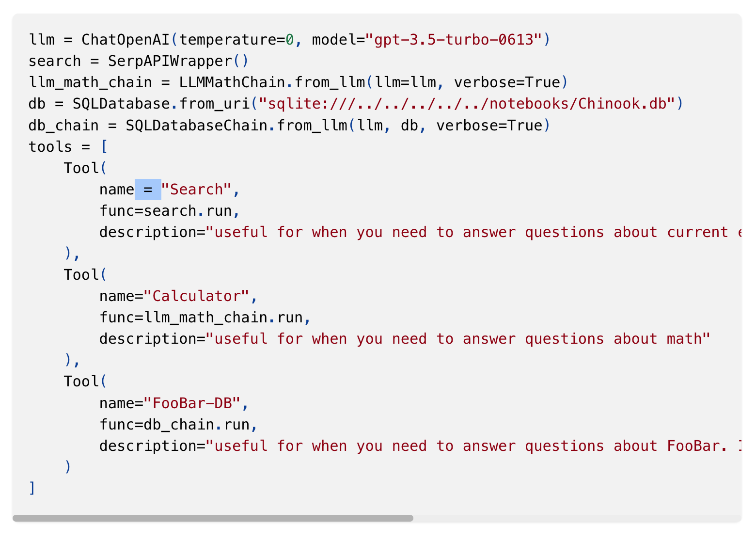This screenshot has width=756, height=541.
Task: Click the horizontal scrollbar thumb
Action: coord(213,518)
